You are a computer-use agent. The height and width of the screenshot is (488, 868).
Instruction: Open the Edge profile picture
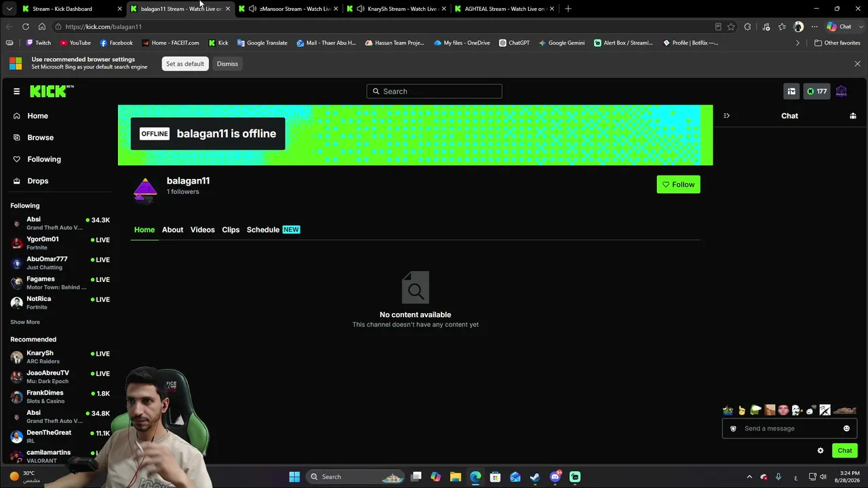tap(799, 26)
